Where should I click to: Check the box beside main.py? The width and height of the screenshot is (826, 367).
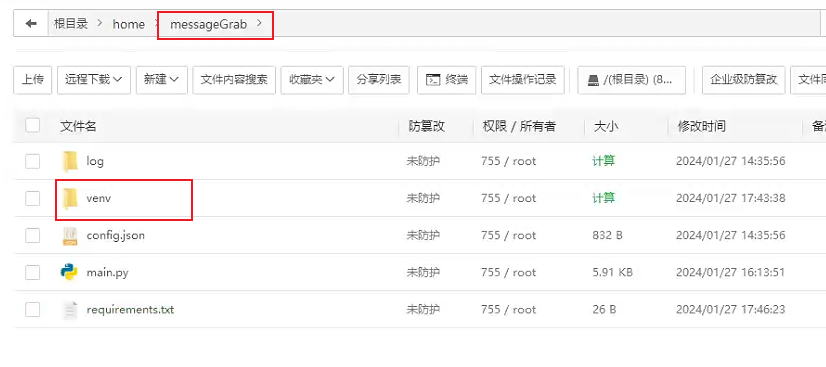33,272
